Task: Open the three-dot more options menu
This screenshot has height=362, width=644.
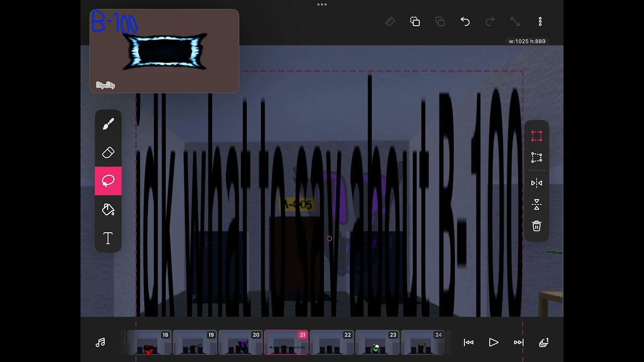Action: click(x=540, y=22)
